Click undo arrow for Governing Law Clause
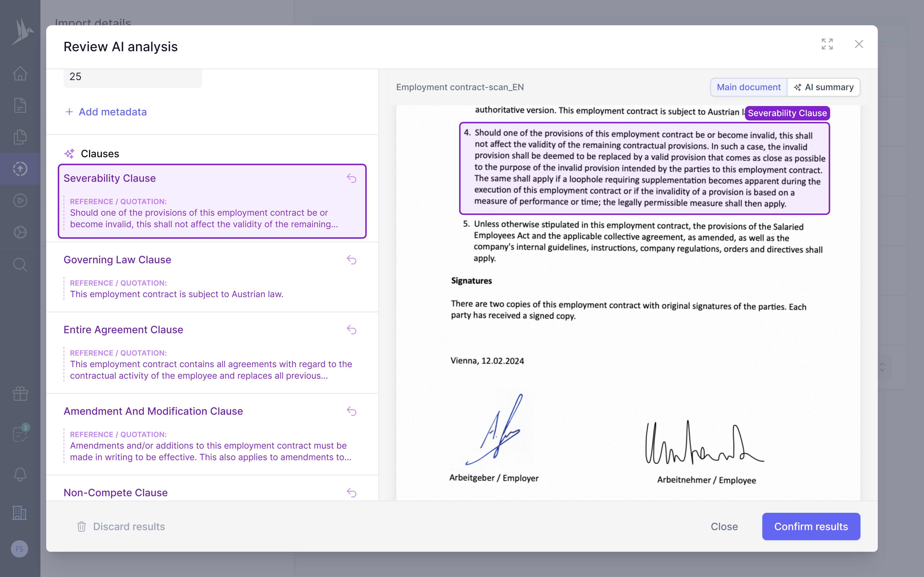924x577 pixels. [351, 260]
